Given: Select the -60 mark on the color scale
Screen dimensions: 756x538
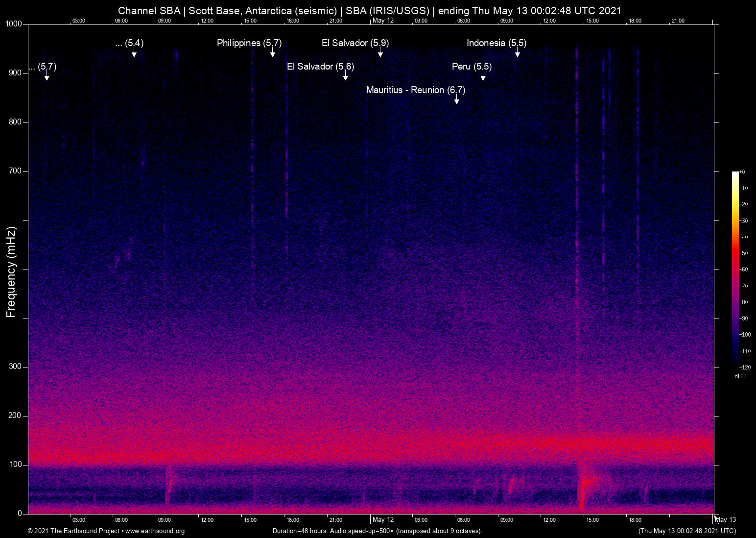Looking at the screenshot, I should click(x=744, y=269).
